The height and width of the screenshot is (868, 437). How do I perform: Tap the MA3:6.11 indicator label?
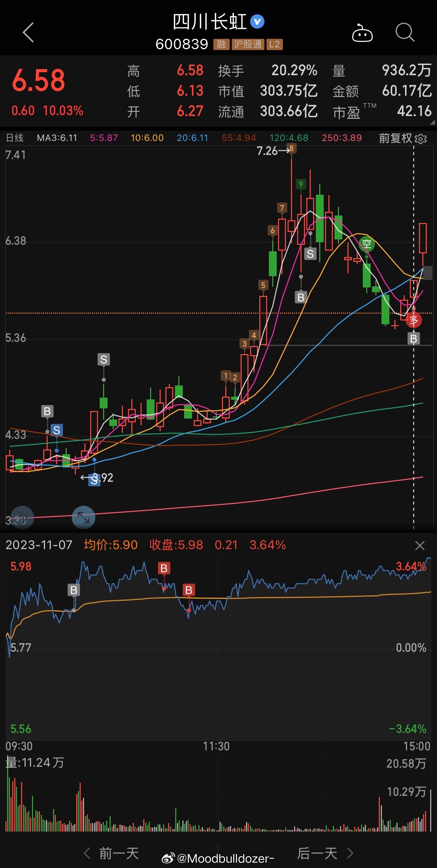click(x=57, y=138)
